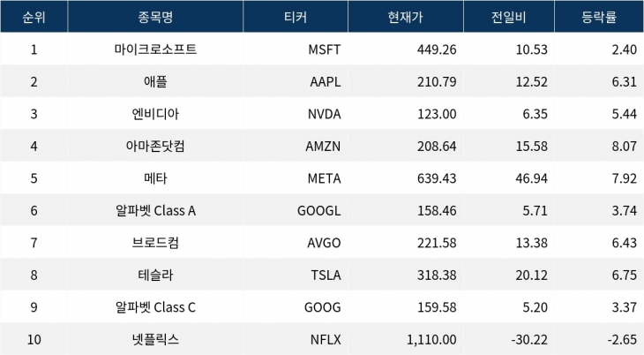
Task: Click the 현재가 column header
Action: click(404, 16)
